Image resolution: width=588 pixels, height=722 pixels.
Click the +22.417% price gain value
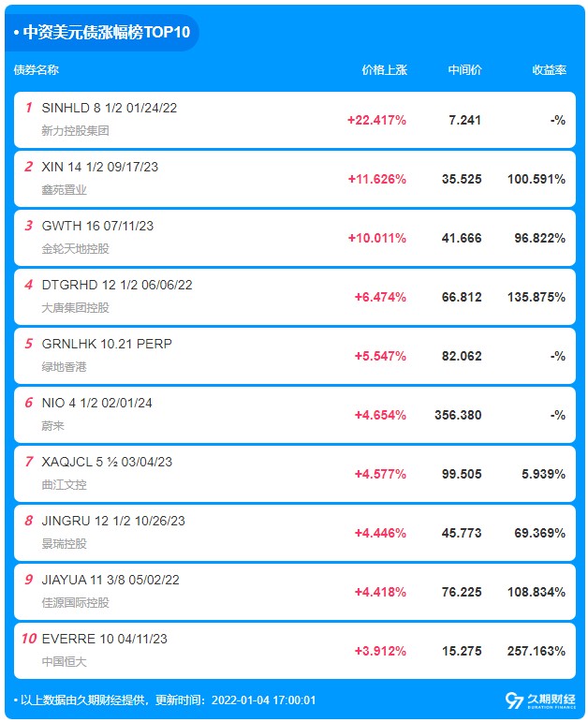pyautogui.click(x=376, y=120)
